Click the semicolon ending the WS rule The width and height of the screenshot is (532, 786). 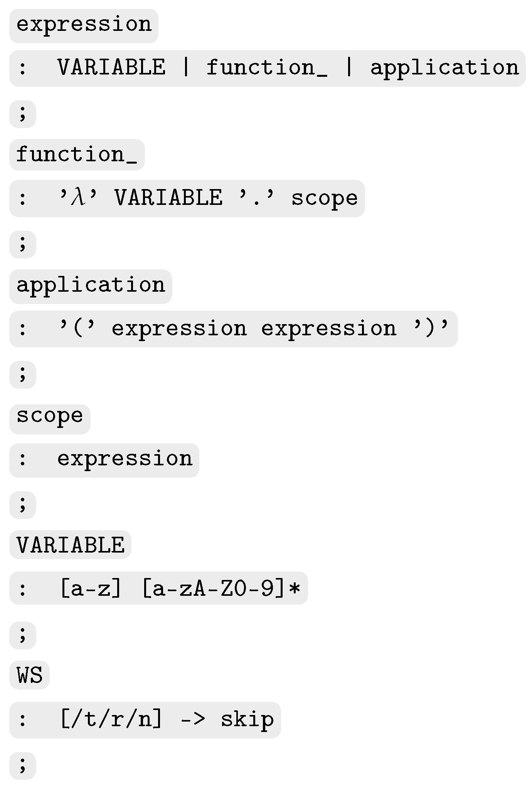[x=22, y=766]
